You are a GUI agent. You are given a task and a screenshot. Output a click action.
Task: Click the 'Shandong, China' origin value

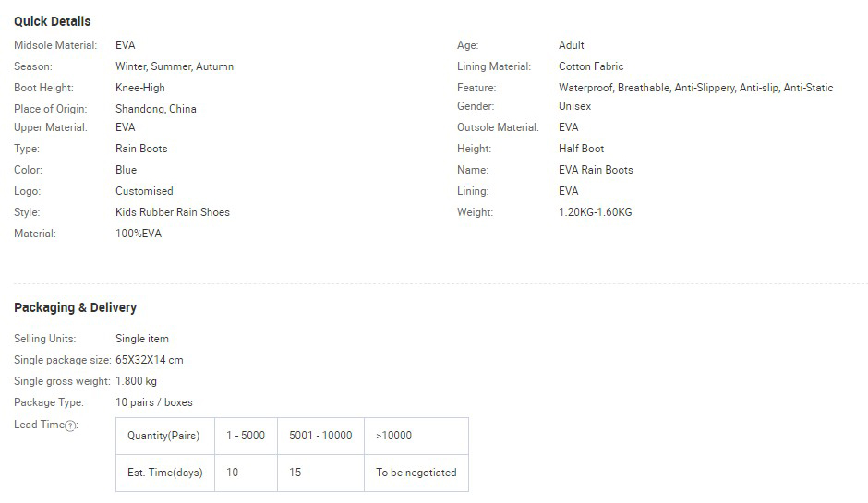pyautogui.click(x=155, y=109)
